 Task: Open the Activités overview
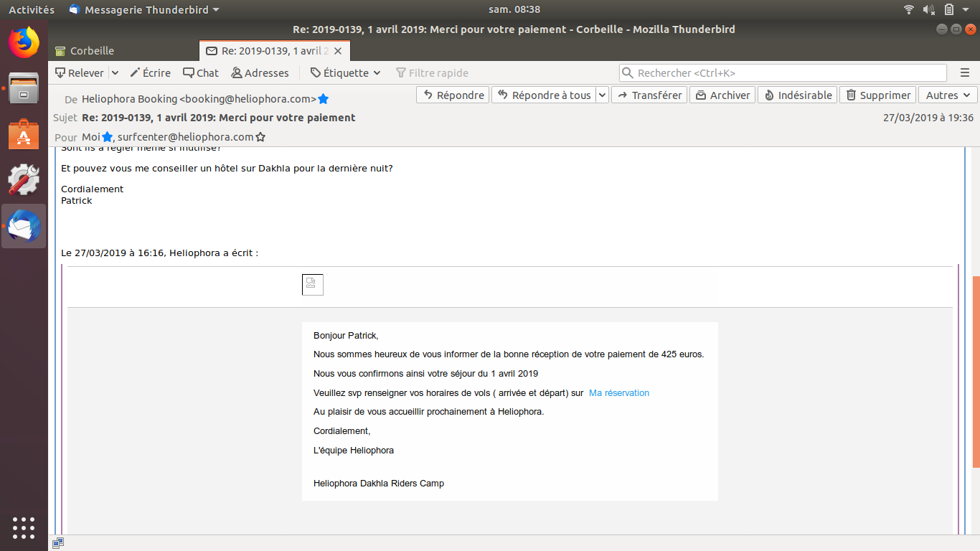tap(32, 9)
